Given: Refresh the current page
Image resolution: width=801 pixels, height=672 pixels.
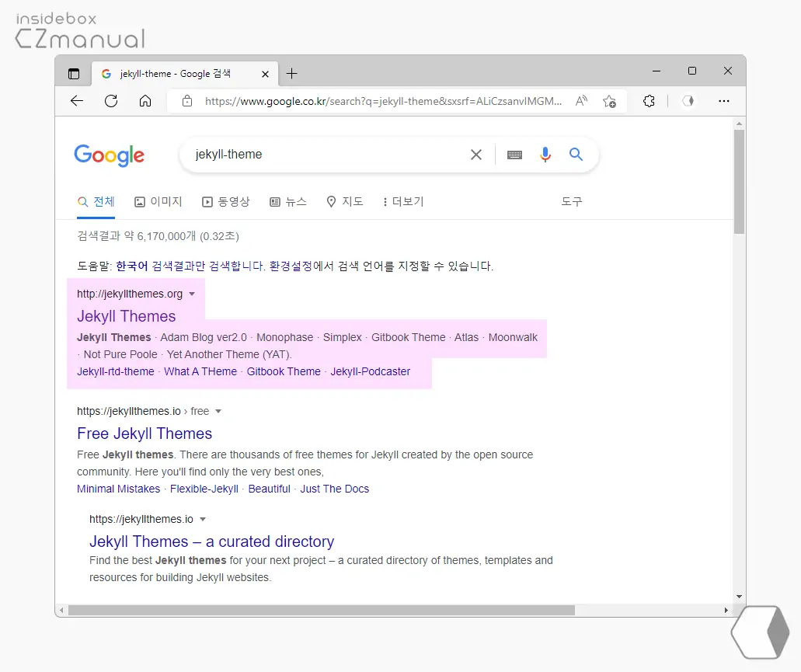Looking at the screenshot, I should [x=111, y=100].
